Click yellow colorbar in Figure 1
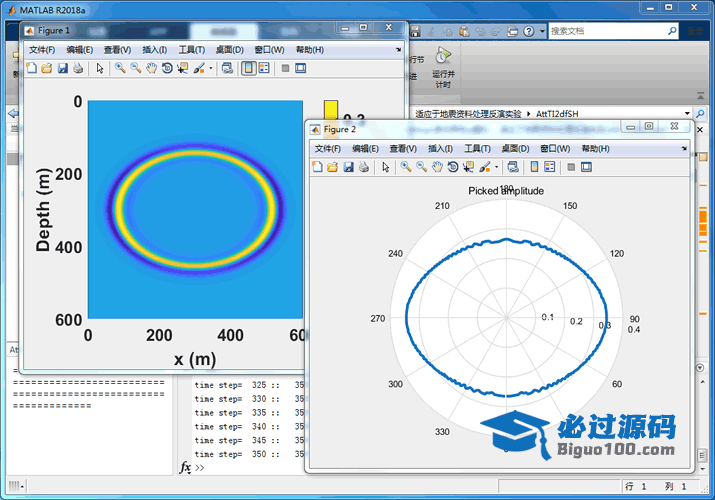715x500 pixels. point(331,111)
